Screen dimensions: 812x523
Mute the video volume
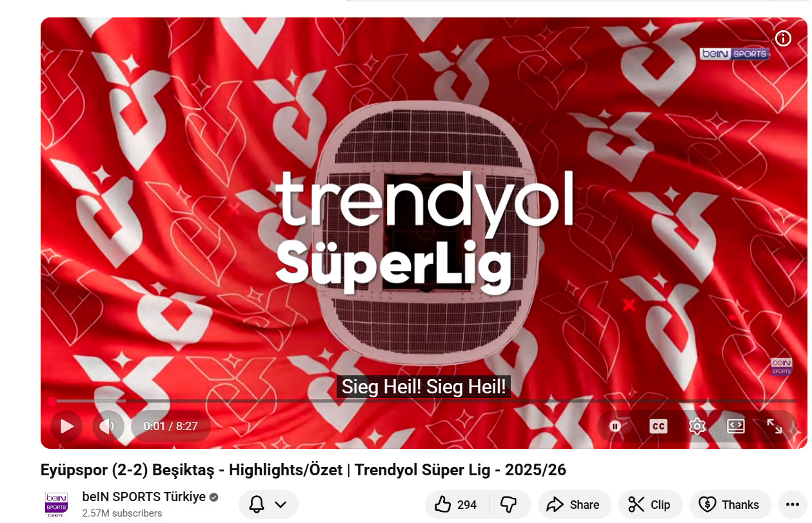coord(108,426)
